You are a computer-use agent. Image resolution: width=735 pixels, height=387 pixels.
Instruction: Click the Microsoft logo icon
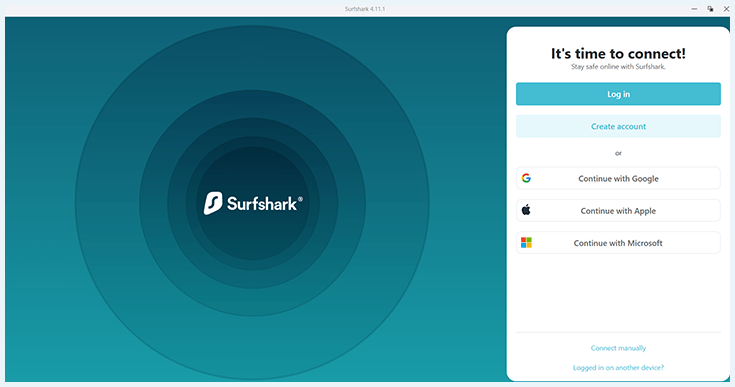(x=526, y=243)
